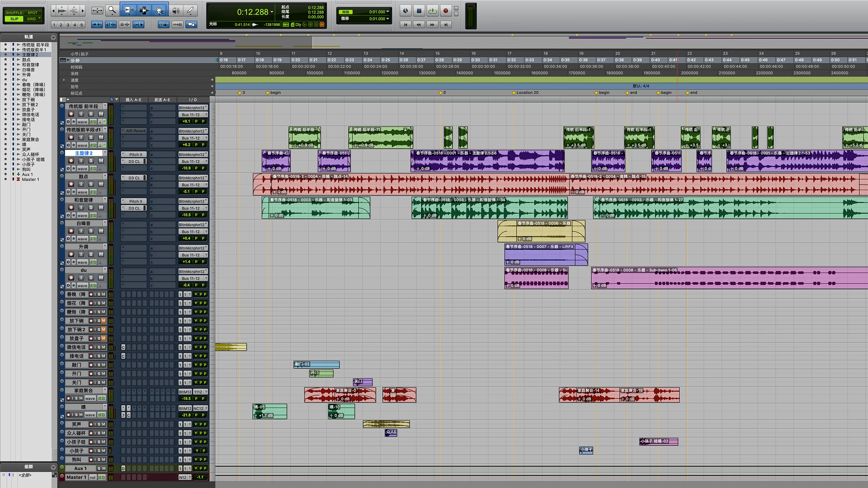
Task: Recall zoom preset 3
Action: [68, 25]
